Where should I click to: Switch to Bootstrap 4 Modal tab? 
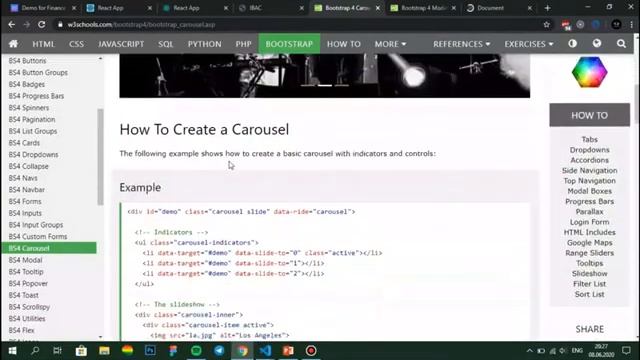point(422,8)
